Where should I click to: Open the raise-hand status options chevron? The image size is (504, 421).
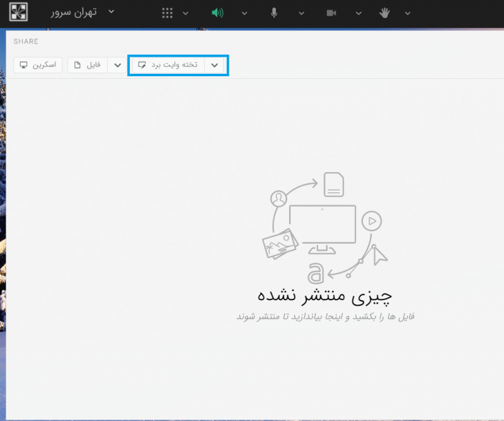(x=408, y=13)
